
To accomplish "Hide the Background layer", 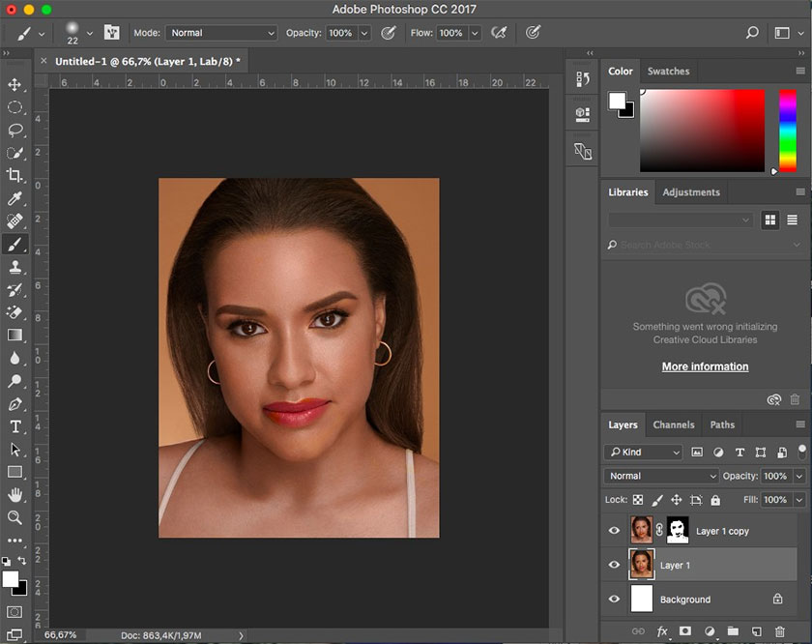I will point(614,600).
